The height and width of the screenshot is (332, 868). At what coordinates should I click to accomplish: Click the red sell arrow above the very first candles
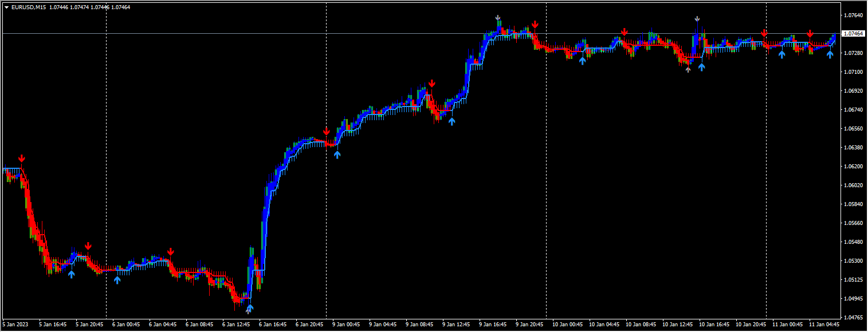(x=22, y=159)
